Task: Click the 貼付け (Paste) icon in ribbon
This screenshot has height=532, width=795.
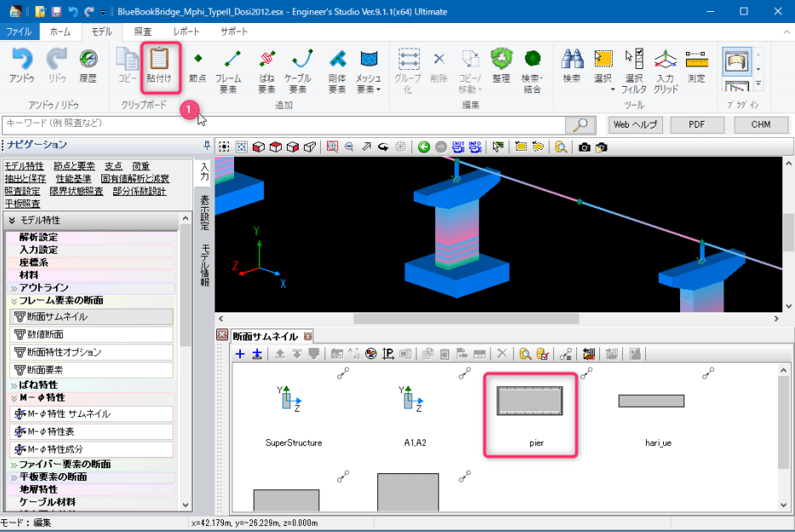Action: 159,66
